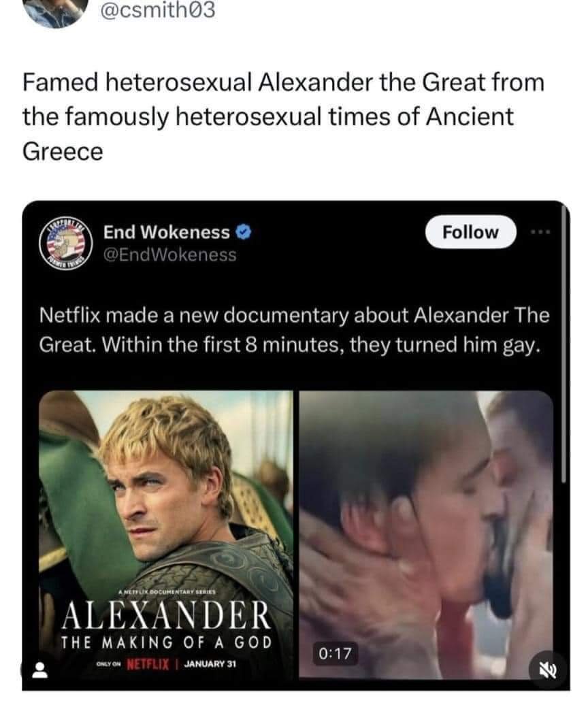This screenshot has width=588, height=705.
Task: Open the @csmith03 handle link
Action: pyautogui.click(x=157, y=10)
